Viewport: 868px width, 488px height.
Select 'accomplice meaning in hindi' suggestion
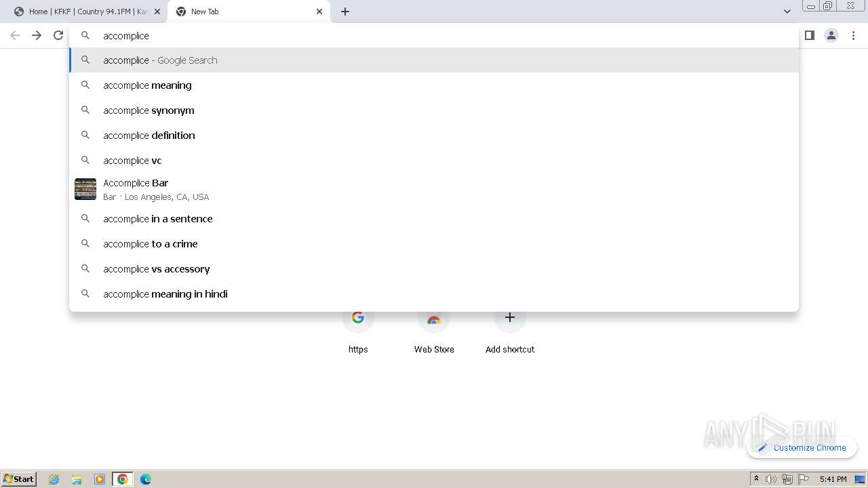coord(434,293)
